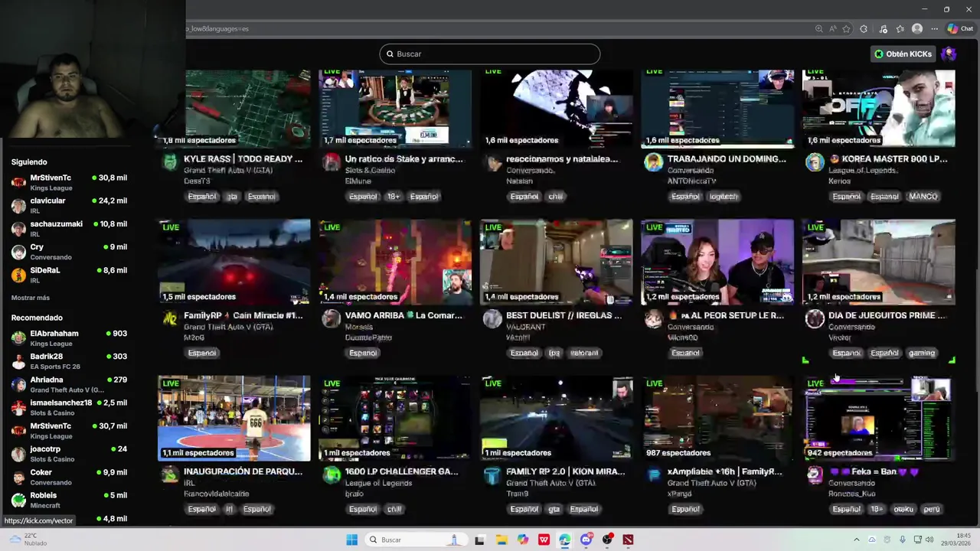Viewport: 980px width, 551px height.
Task: Open KOREA MASTER 900 LP stream thumbnail
Action: (x=878, y=109)
